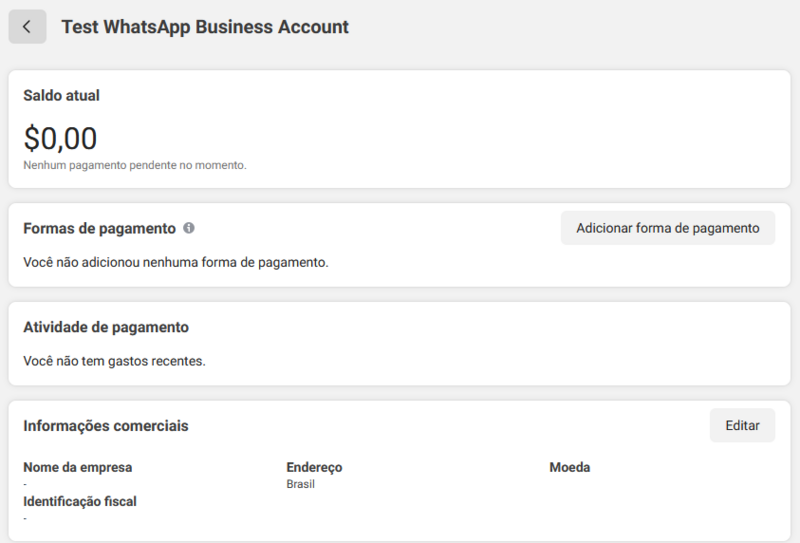Screen dimensions: 800x543
Task: Edit the Informações comerciais section
Action: coord(742,426)
